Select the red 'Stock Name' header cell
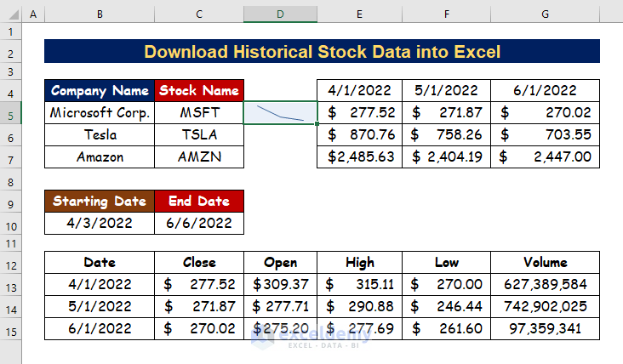The height and width of the screenshot is (364, 623). pyautogui.click(x=199, y=90)
